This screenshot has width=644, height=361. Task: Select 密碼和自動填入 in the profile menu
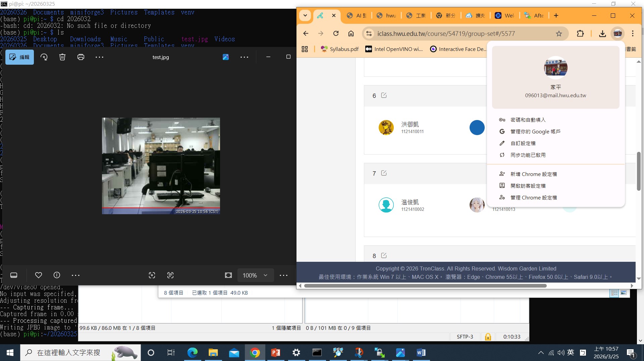pyautogui.click(x=528, y=120)
